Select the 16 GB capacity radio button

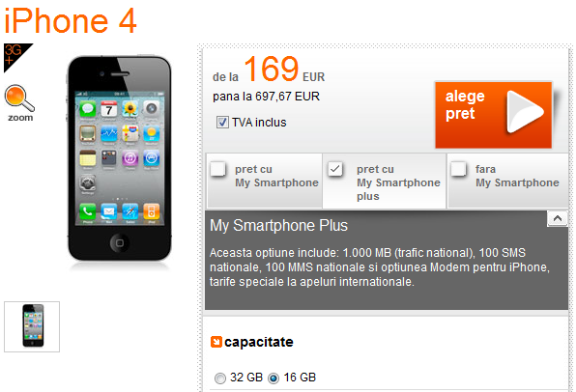(274, 378)
